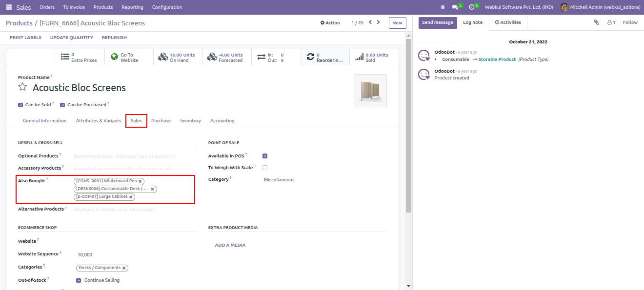Click the Follow button
644x290 pixels.
point(630,22)
